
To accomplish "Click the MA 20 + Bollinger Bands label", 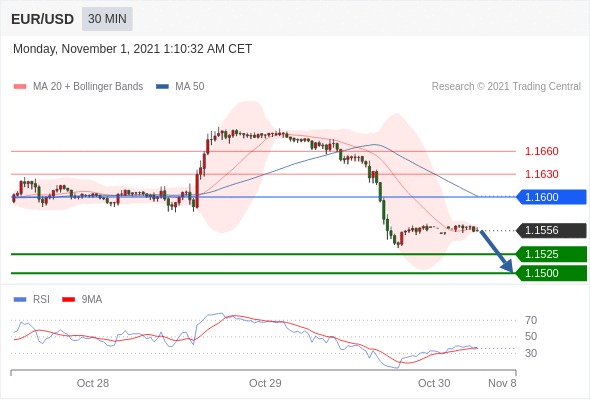I will 88,87.
